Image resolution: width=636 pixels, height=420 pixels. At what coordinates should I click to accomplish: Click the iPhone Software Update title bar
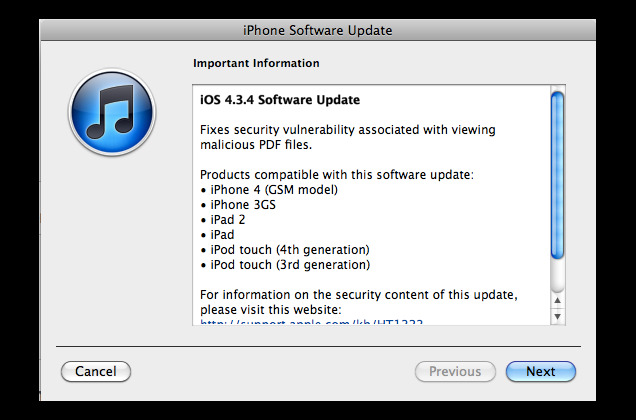pyautogui.click(x=318, y=30)
